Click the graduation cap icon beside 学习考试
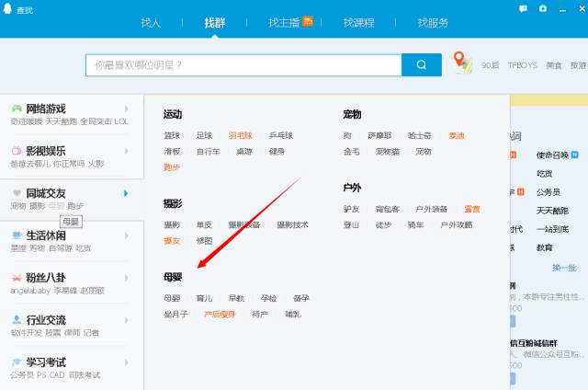588x390 pixels. tap(17, 362)
